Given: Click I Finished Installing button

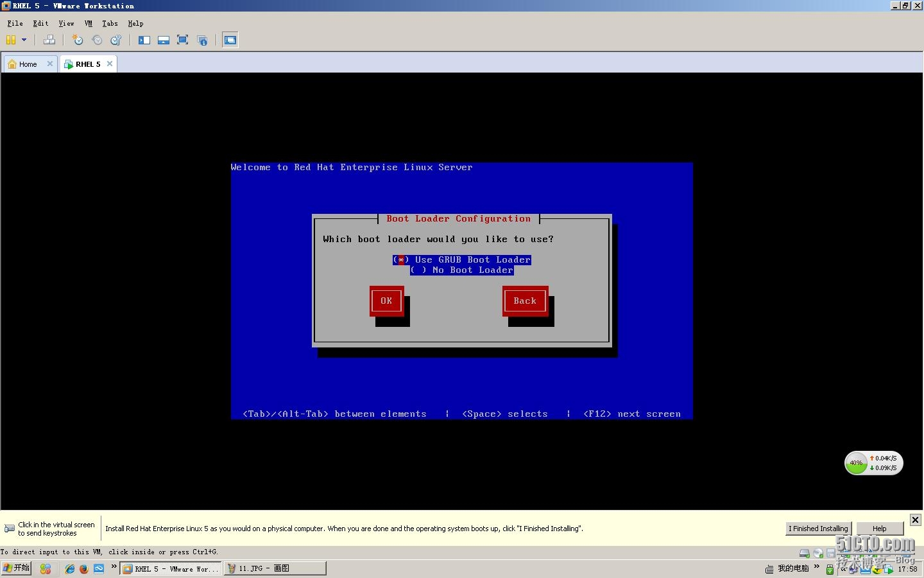Looking at the screenshot, I should [x=818, y=529].
